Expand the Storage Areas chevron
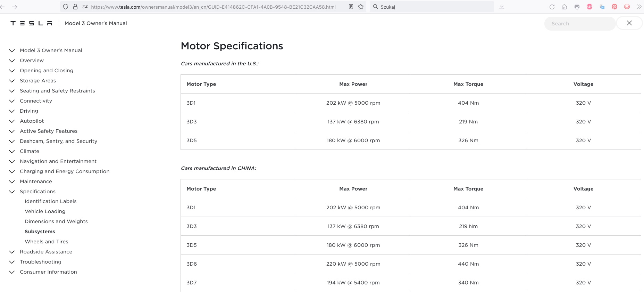This screenshot has height=299, width=644. [12, 81]
